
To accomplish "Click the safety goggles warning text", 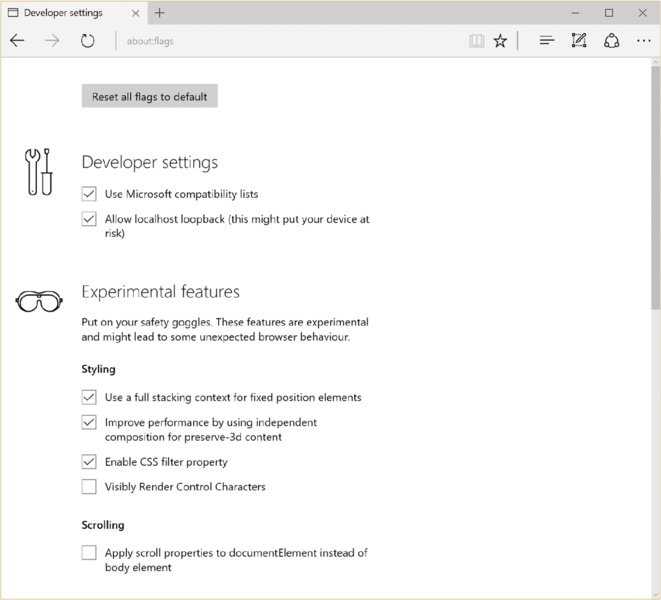I will click(x=225, y=329).
